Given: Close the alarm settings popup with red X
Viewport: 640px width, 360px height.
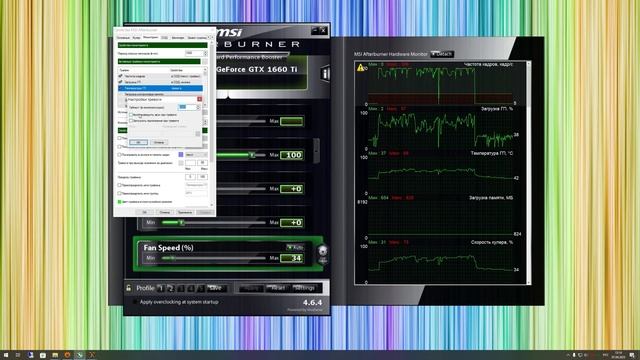Looking at the screenshot, I should click(x=199, y=99).
